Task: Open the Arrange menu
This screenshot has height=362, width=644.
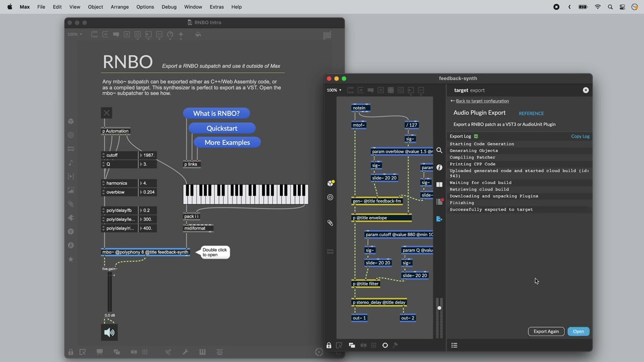Action: pos(119,7)
